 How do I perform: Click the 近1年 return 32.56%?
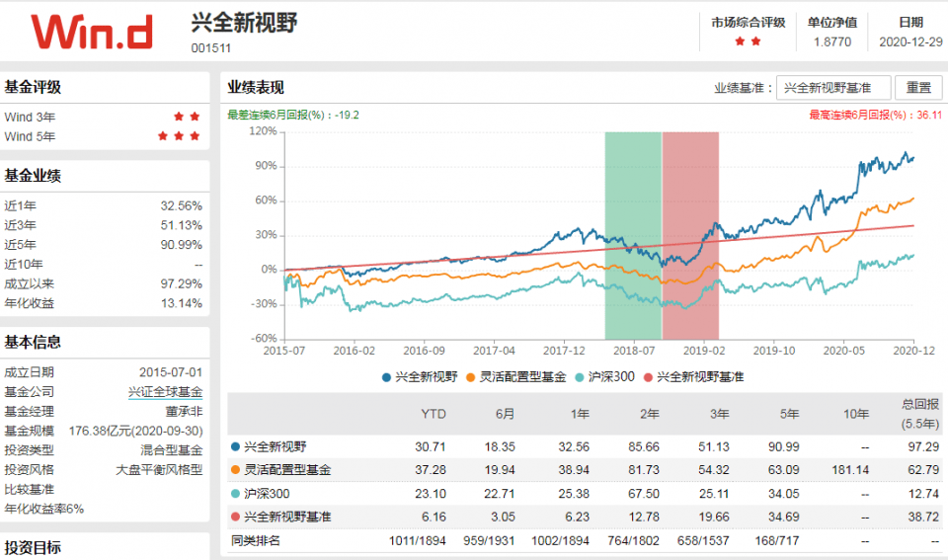tap(182, 205)
